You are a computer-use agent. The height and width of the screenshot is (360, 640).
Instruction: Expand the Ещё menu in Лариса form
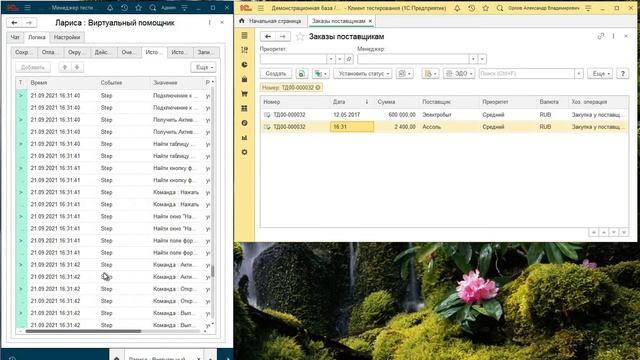coord(204,67)
